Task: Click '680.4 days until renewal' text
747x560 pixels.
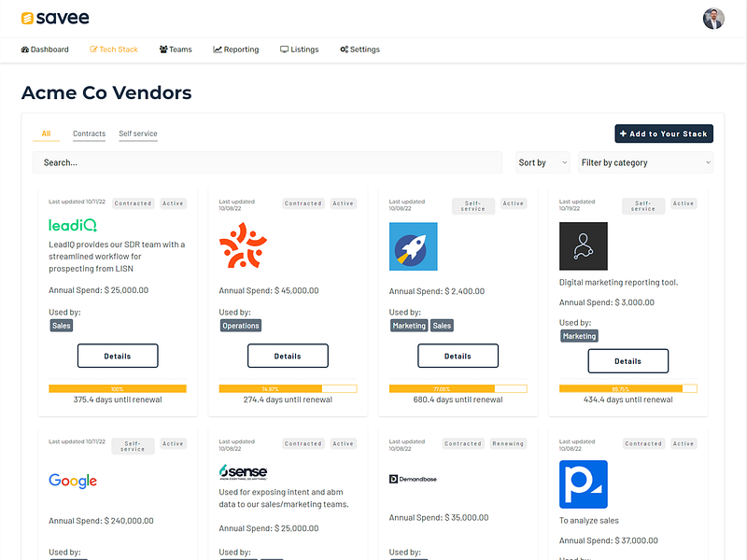Action: tap(458, 399)
